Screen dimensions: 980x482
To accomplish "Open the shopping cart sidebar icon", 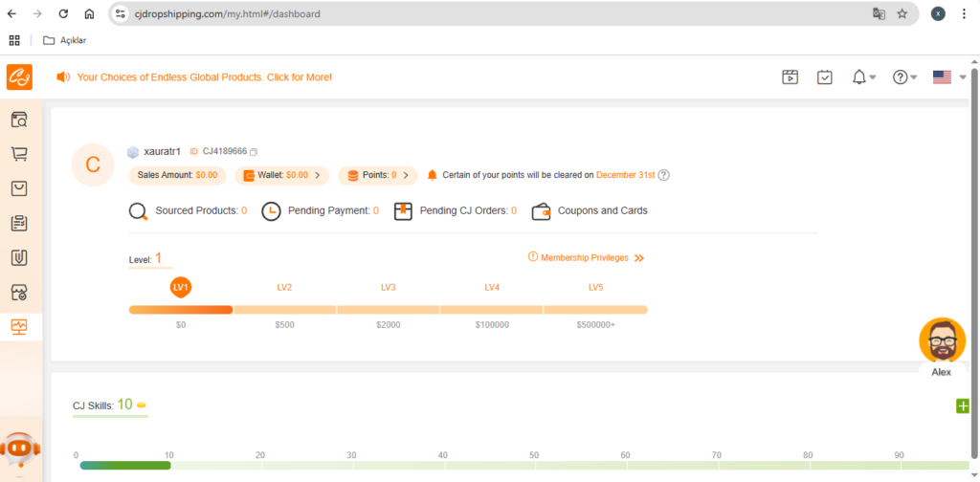I will pyautogui.click(x=19, y=154).
